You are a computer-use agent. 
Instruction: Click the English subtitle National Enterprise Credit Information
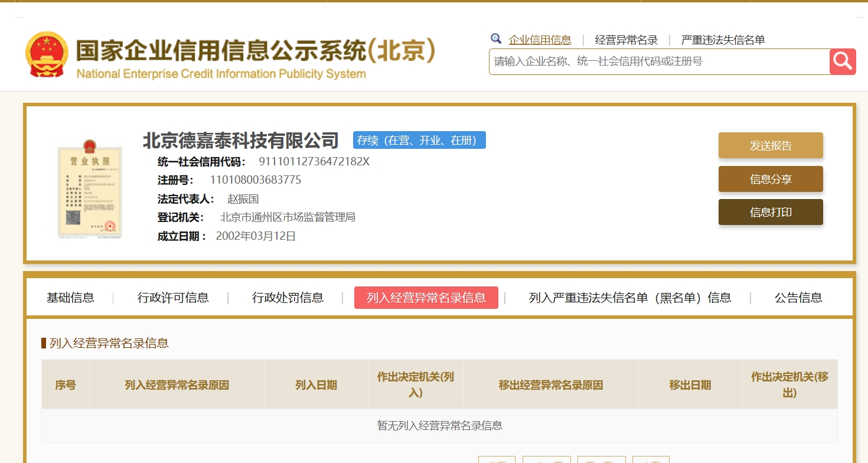[x=221, y=74]
